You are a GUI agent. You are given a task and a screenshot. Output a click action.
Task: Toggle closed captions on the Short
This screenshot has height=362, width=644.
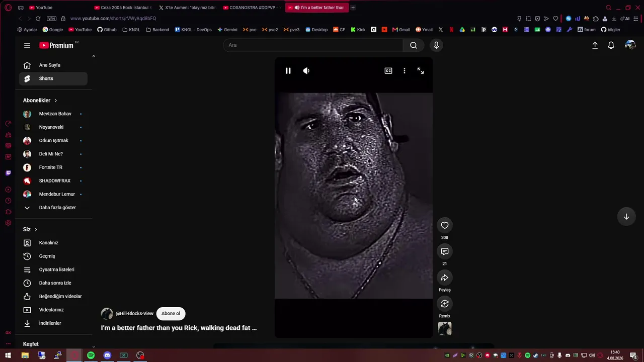(x=388, y=71)
